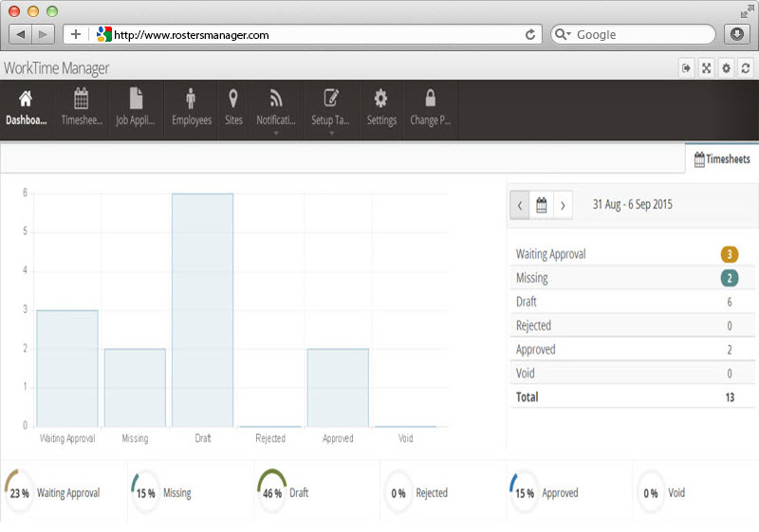Image resolution: width=759 pixels, height=532 pixels.
Task: Click the Void axis label under chart
Action: [406, 438]
